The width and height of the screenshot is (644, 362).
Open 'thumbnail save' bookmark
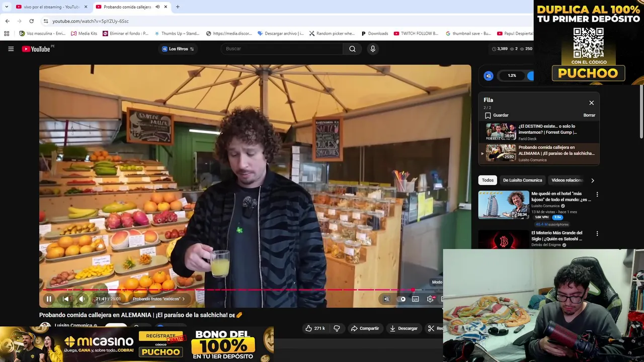pos(468,34)
